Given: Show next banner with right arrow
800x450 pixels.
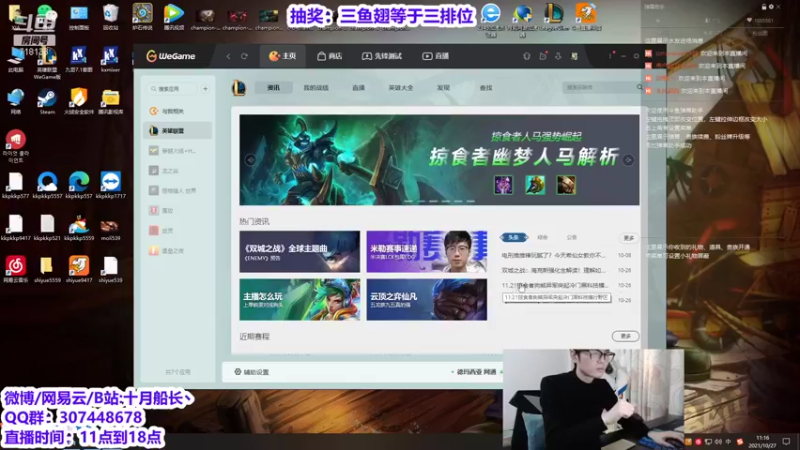Looking at the screenshot, I should (x=629, y=160).
